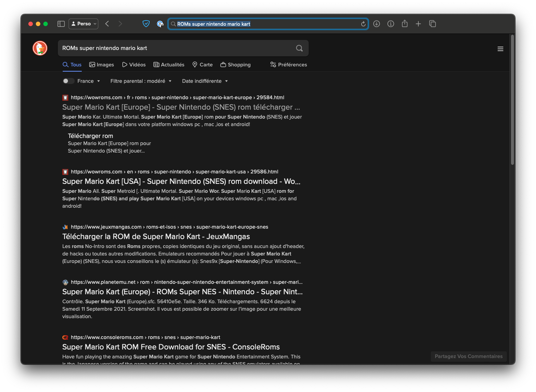Click the wowroms.com super-mario-kart-europe URL
Image resolution: width=536 pixels, height=392 pixels.
point(177,97)
